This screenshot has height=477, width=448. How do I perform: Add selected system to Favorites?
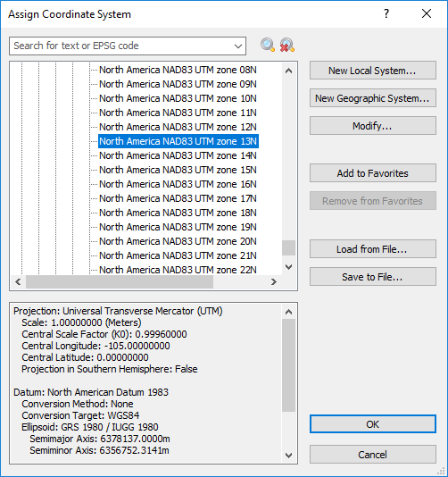(x=373, y=173)
